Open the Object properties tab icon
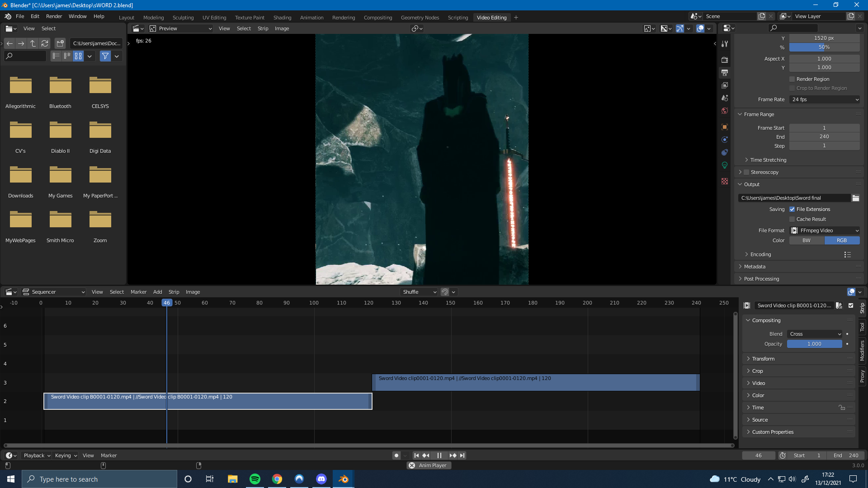Viewport: 868px width, 488px height. point(725,127)
